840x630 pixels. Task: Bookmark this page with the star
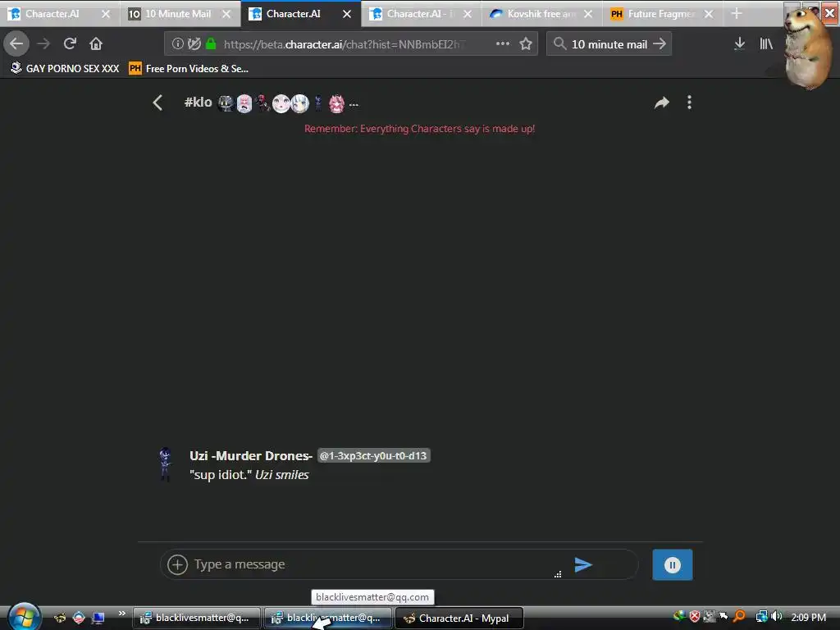pyautogui.click(x=526, y=44)
